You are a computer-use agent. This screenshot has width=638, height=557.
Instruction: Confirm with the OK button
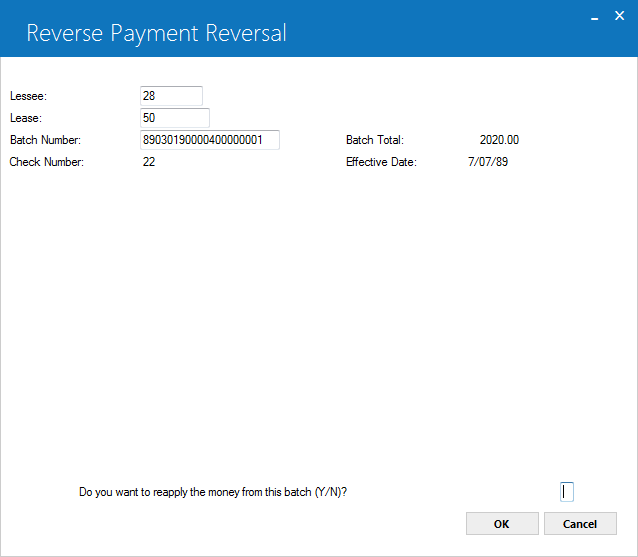click(502, 524)
